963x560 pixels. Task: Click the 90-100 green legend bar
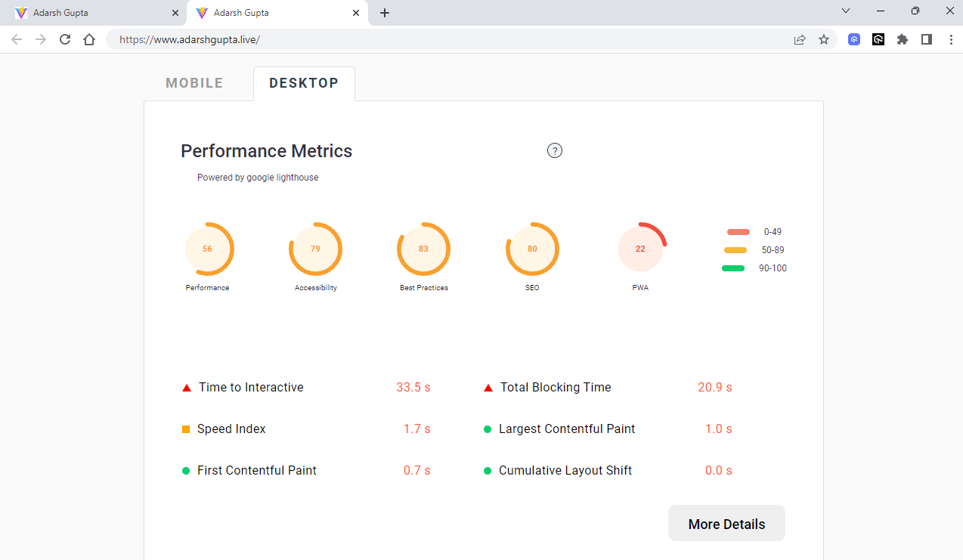(x=732, y=268)
